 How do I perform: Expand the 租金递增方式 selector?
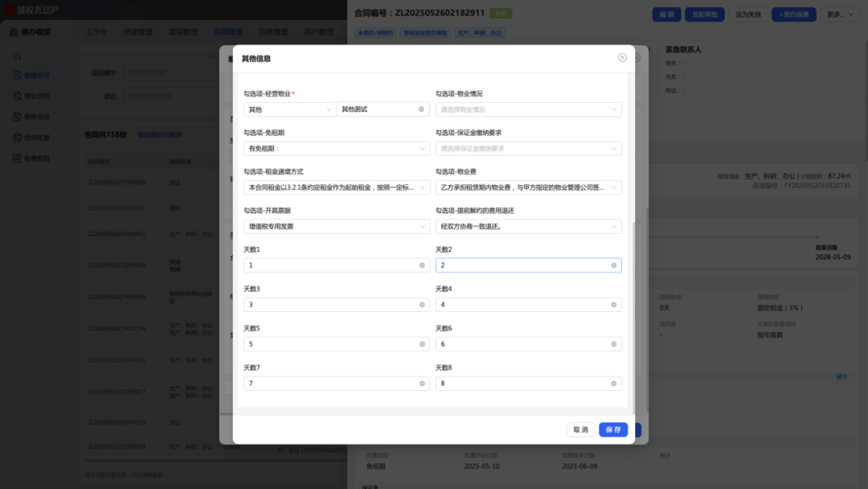point(336,187)
